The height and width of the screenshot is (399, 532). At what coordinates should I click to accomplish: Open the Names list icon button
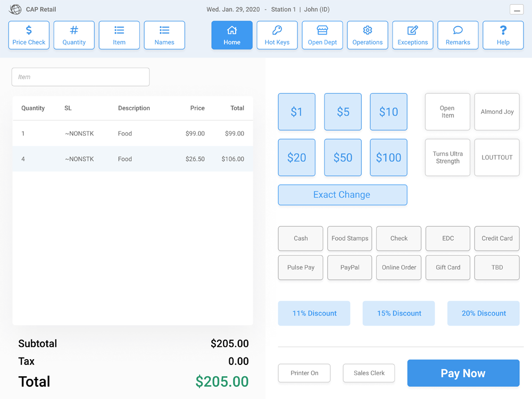click(x=164, y=35)
